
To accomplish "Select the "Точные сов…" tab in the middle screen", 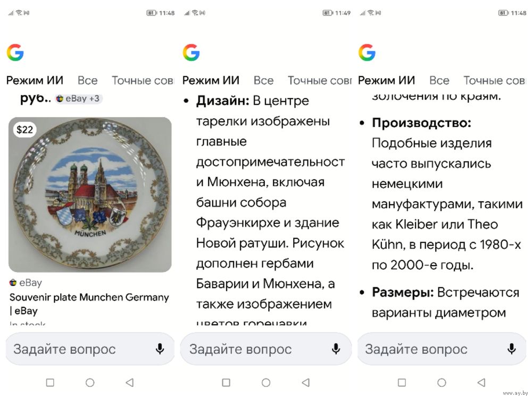I will coord(319,80).
